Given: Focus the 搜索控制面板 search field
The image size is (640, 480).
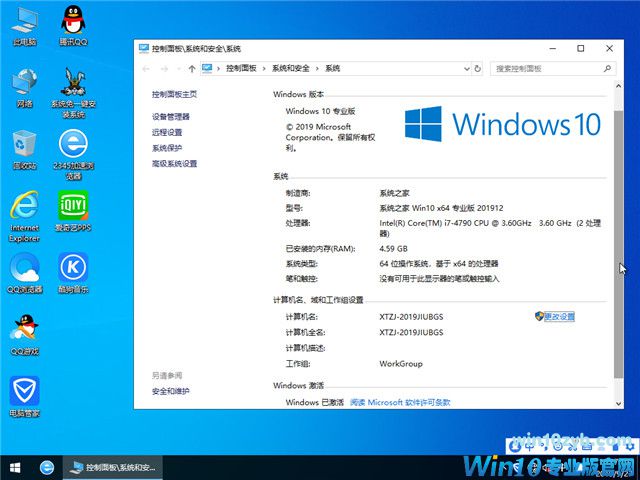Looking at the screenshot, I should (x=553, y=69).
